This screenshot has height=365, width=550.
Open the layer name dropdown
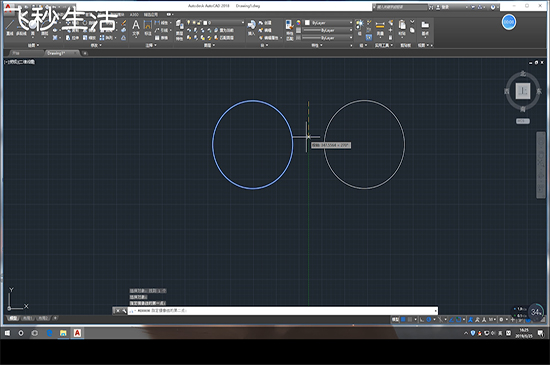[x=223, y=22]
